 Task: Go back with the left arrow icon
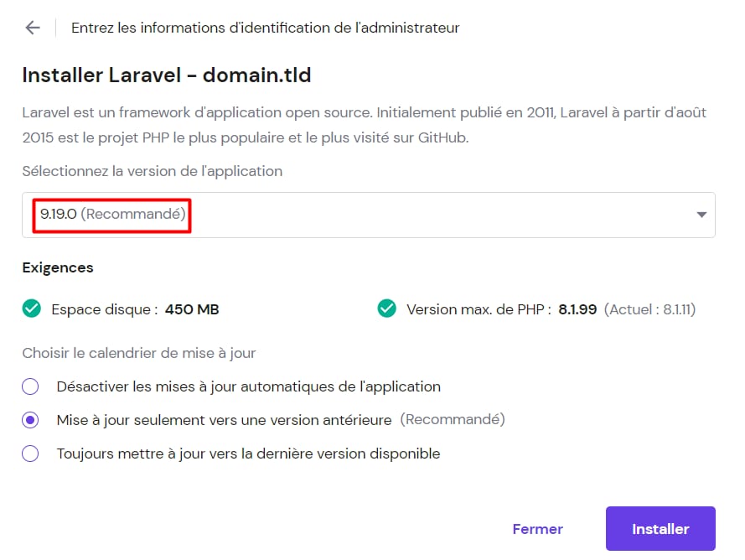[x=33, y=28]
